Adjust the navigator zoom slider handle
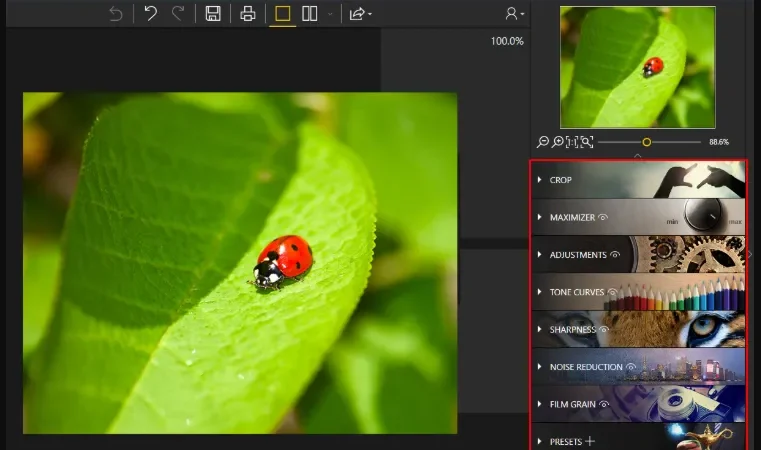761x450 pixels. click(646, 142)
